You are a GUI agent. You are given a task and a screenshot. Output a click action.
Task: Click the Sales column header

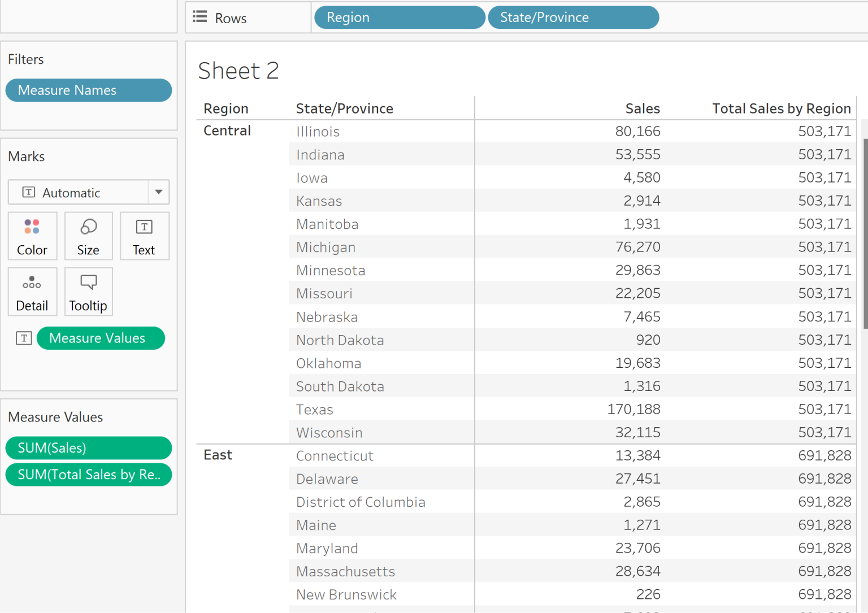click(642, 108)
